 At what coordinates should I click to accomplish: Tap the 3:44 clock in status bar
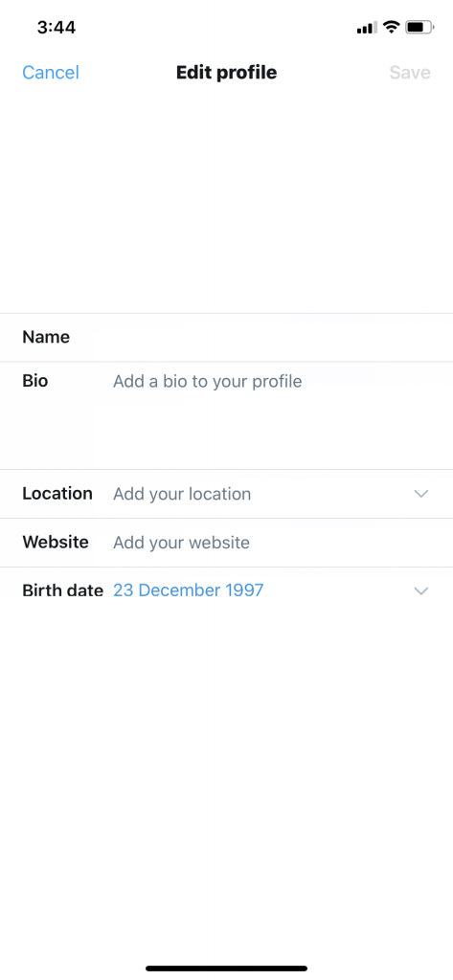[57, 28]
